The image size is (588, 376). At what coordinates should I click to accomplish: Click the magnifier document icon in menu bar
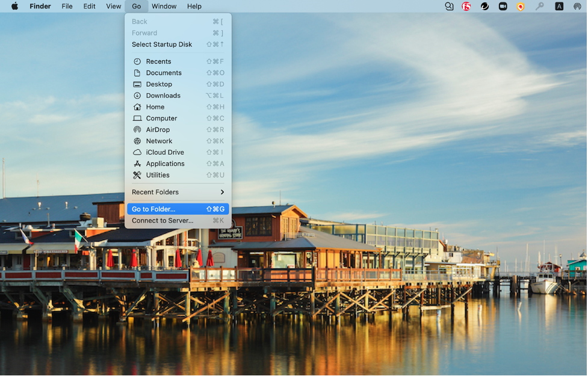(449, 6)
